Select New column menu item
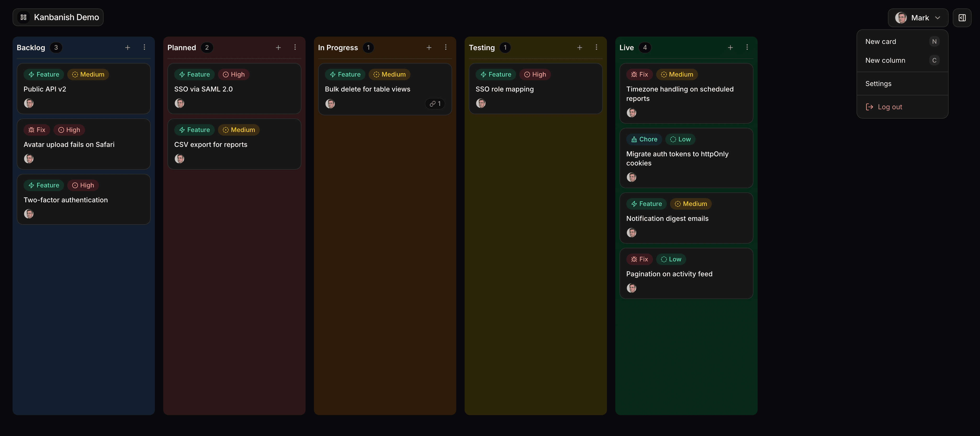Image resolution: width=980 pixels, height=436 pixels. pyautogui.click(x=902, y=60)
